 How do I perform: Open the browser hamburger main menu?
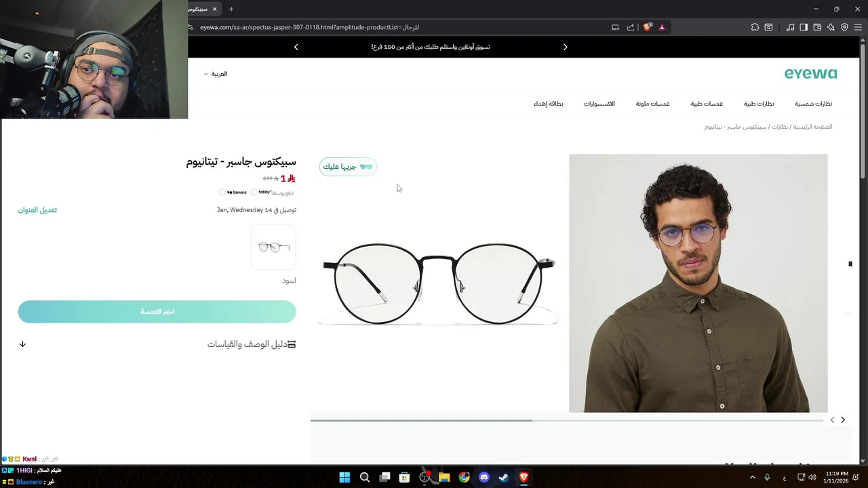pyautogui.click(x=858, y=27)
